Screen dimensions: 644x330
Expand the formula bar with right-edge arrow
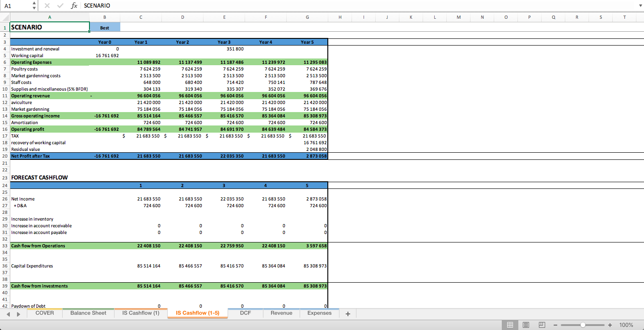(640, 5)
